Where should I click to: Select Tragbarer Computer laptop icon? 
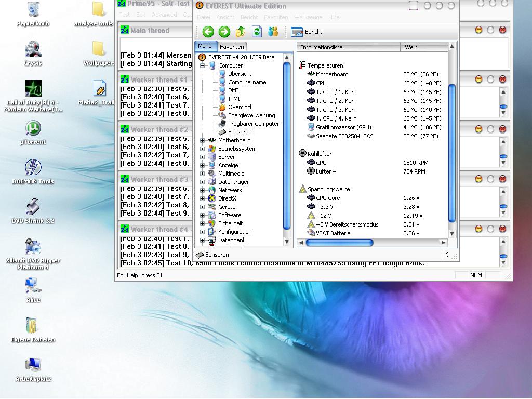click(222, 124)
